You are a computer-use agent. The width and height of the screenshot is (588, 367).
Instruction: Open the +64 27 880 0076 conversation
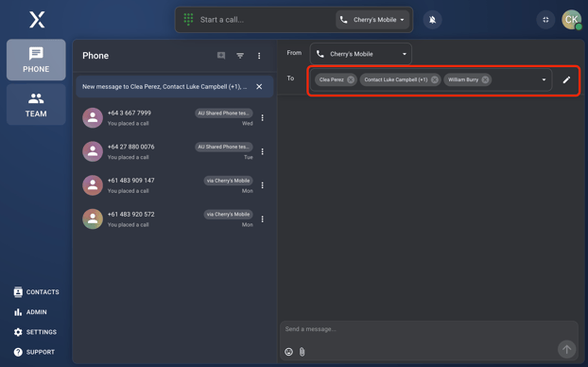[175, 151]
